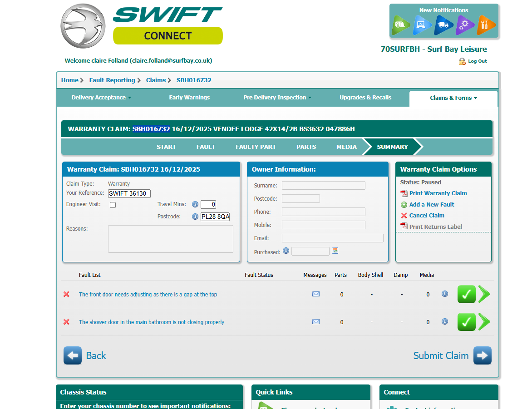
Task: Delete the front door fault with red X
Action: (x=66, y=294)
